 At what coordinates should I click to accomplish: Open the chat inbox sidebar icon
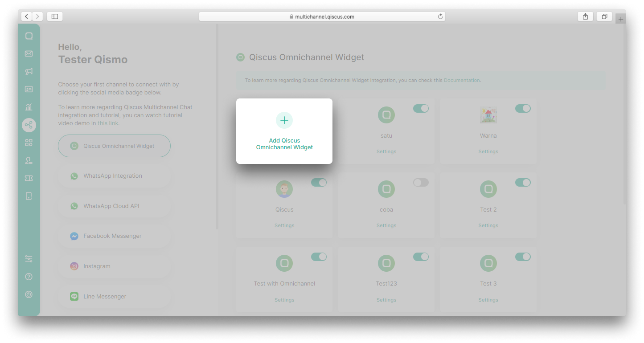click(29, 36)
